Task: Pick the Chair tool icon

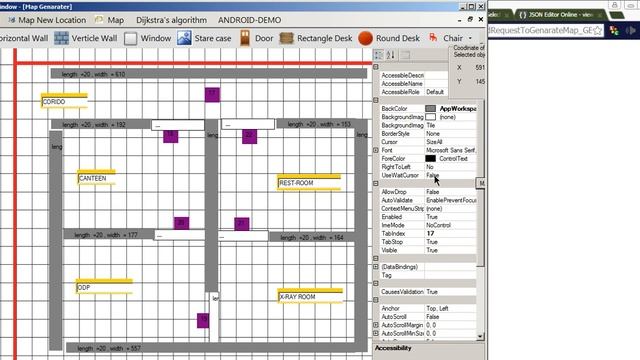Action: [433, 38]
